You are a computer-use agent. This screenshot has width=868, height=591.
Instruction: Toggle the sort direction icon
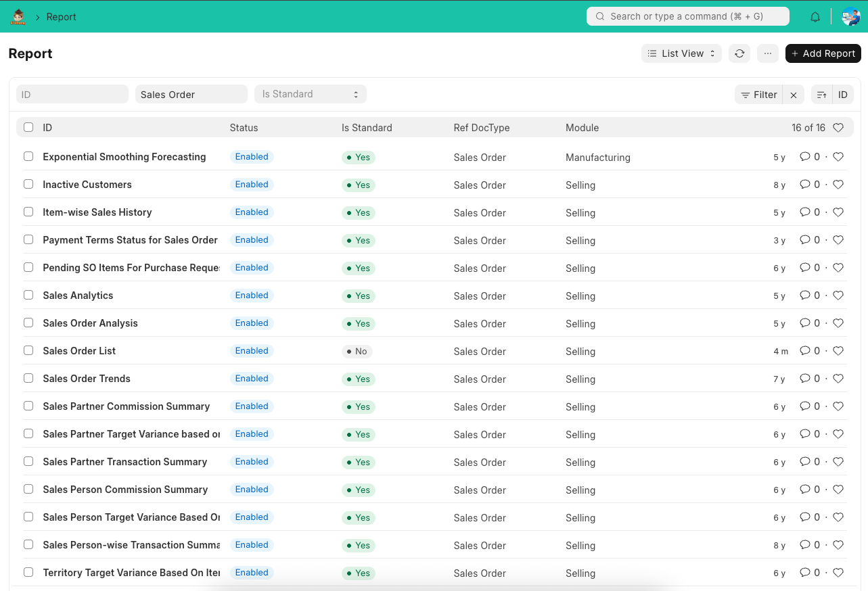pos(821,94)
